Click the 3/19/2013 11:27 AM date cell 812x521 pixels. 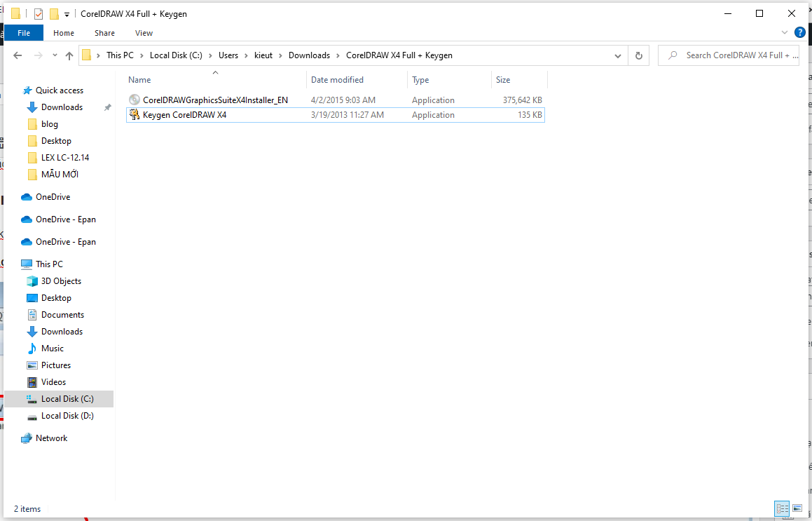click(347, 115)
